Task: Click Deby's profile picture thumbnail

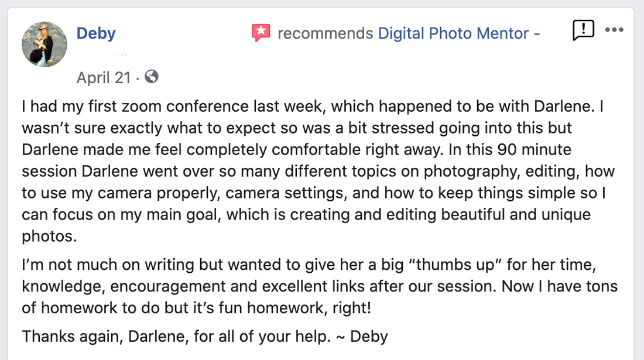Action: [x=44, y=44]
